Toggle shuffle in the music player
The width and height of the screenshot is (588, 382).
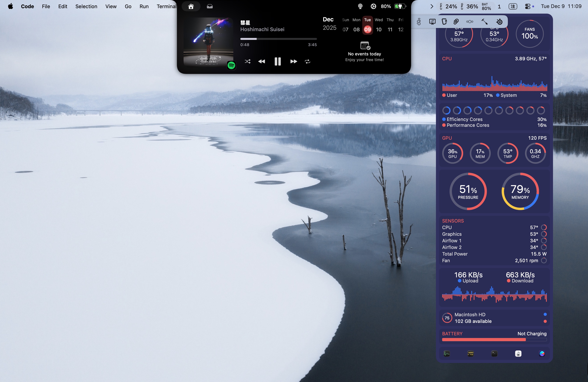(x=247, y=61)
